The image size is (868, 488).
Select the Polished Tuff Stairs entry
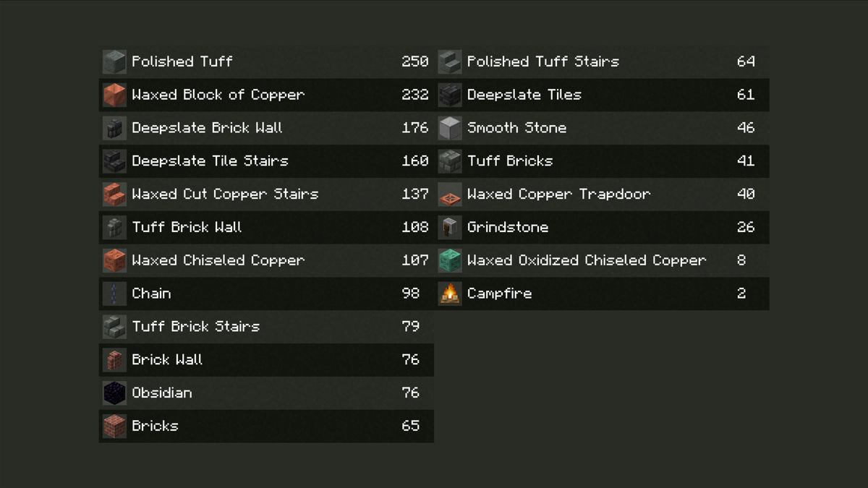[602, 61]
